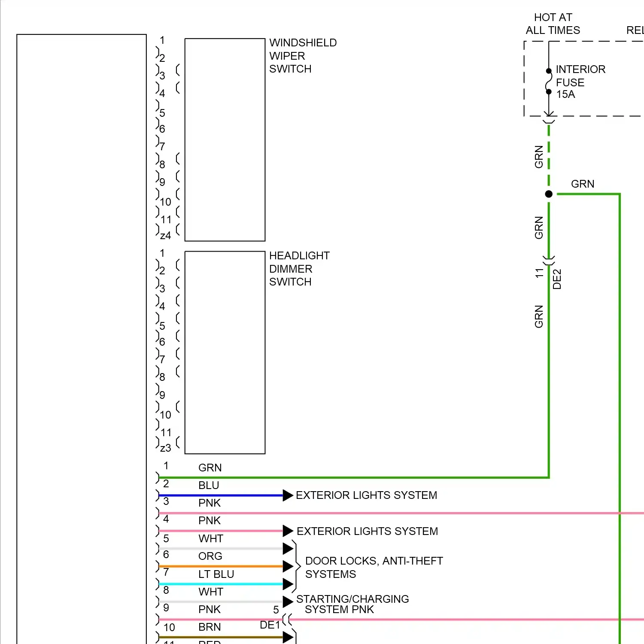
Task: Click the green wire splice dot
Action: click(x=549, y=194)
